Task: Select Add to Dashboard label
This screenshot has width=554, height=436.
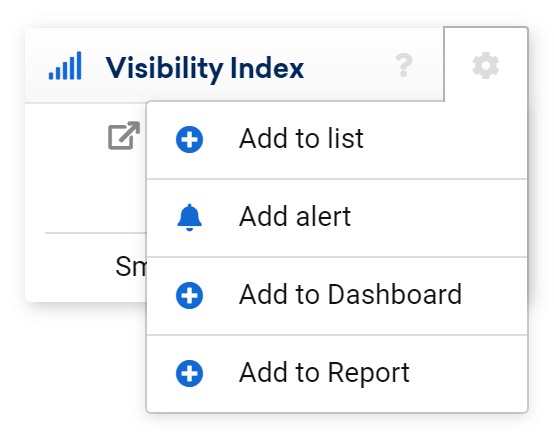Action: 350,294
